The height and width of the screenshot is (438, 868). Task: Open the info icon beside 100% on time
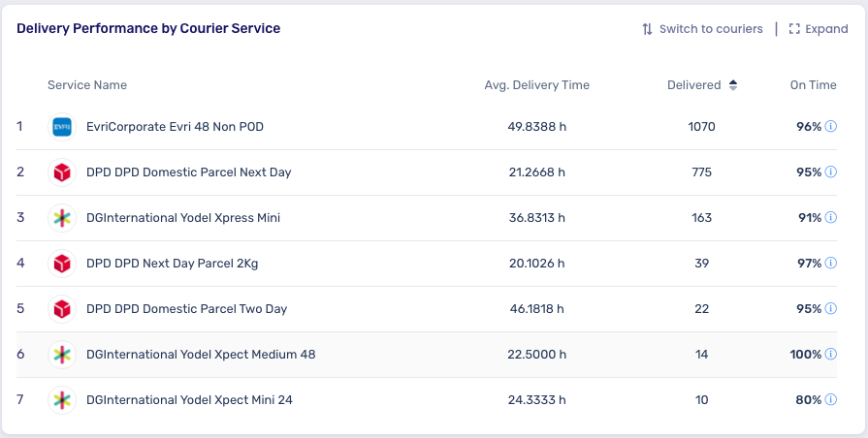coord(830,354)
